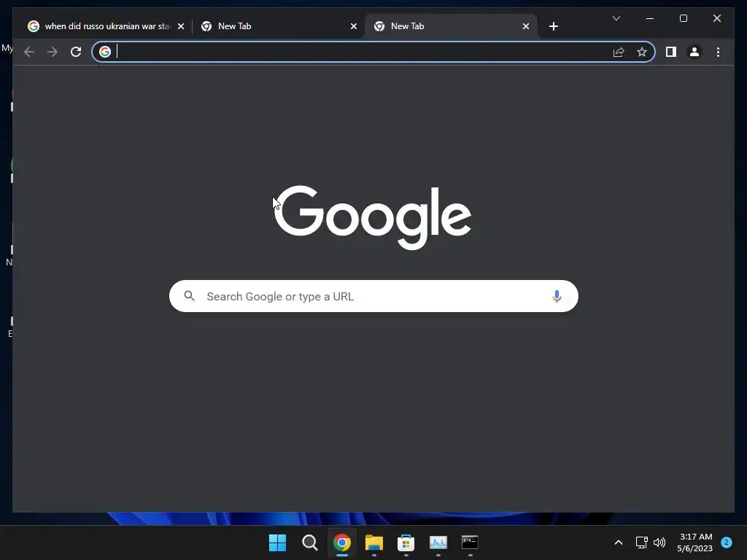Go back using the back arrow

[29, 52]
